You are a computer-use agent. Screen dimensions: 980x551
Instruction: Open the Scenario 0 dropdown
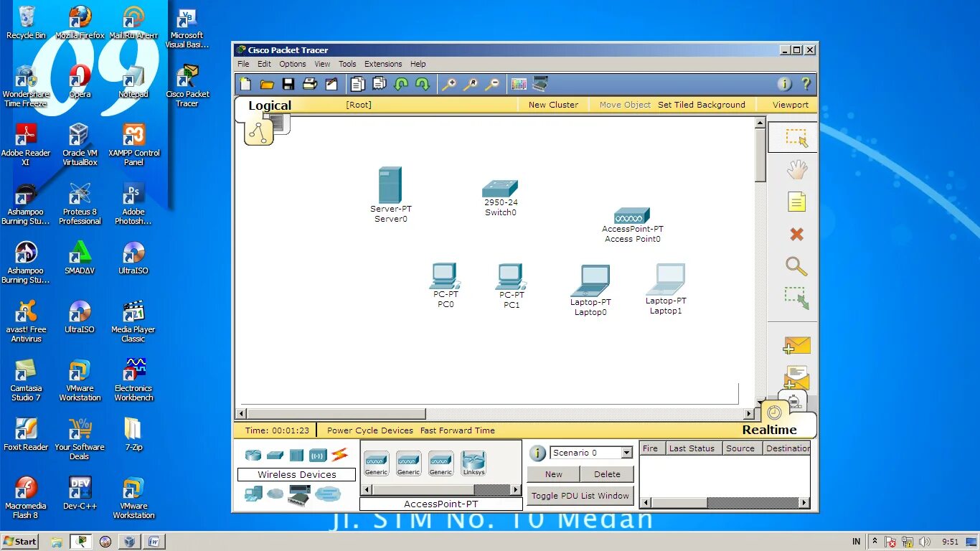[626, 453]
